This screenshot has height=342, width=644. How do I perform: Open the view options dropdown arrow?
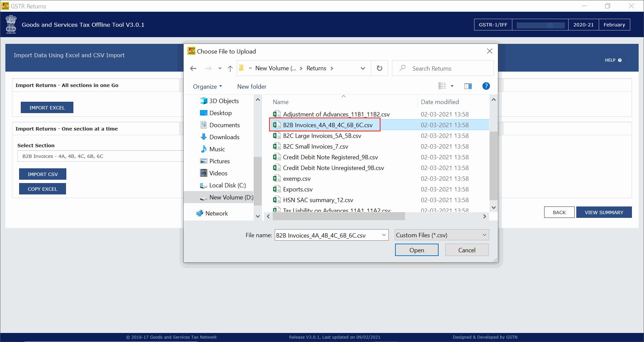click(x=452, y=86)
